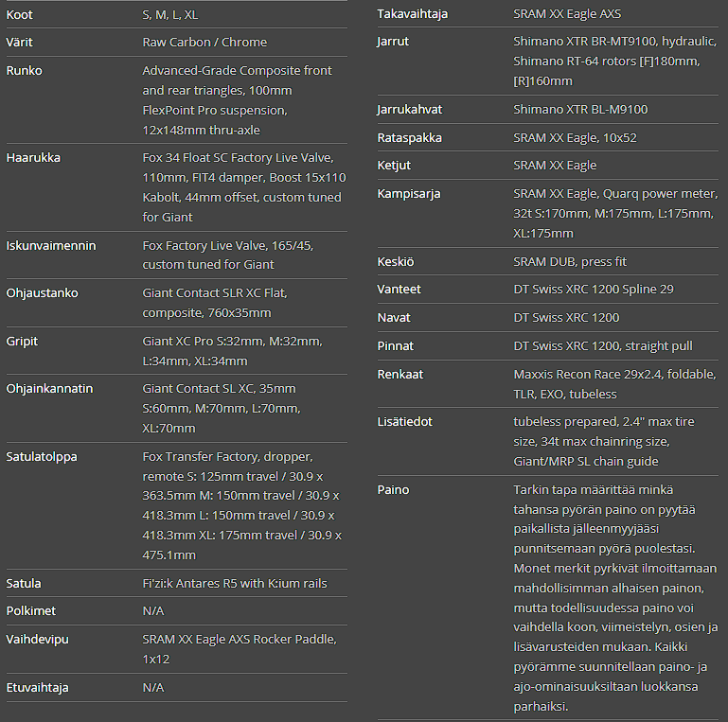Select the Raw Carbon / Chrome color value
The image size is (728, 722).
204,43
